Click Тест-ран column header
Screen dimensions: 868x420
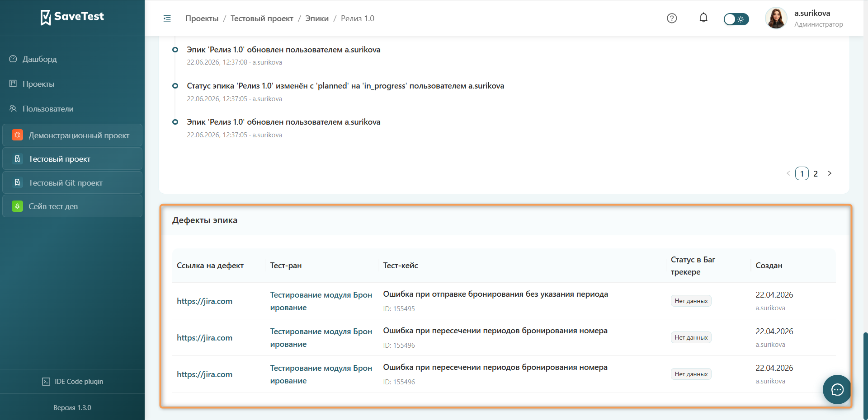(x=286, y=266)
